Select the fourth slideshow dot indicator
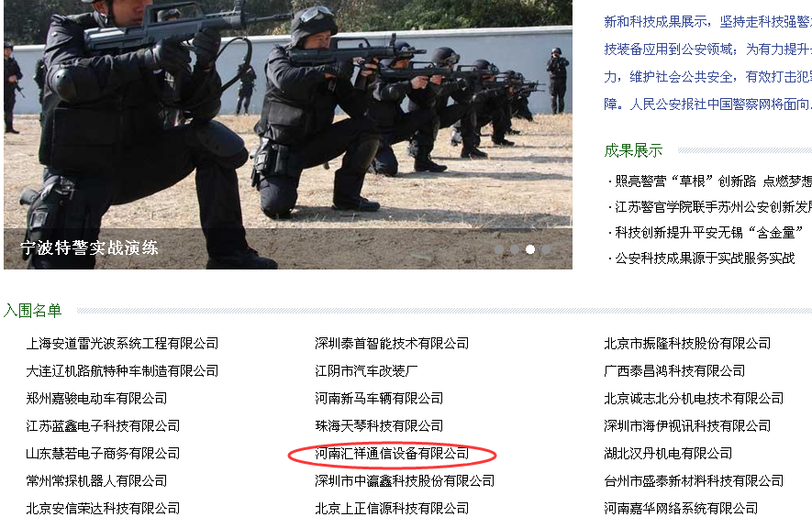The image size is (812, 528). pos(546,249)
